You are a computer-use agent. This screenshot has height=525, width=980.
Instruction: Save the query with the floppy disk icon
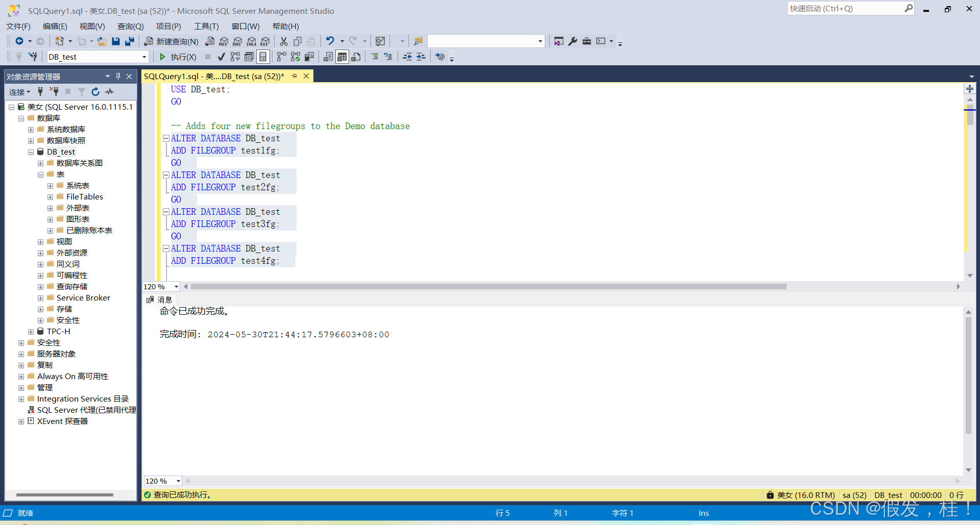click(116, 41)
